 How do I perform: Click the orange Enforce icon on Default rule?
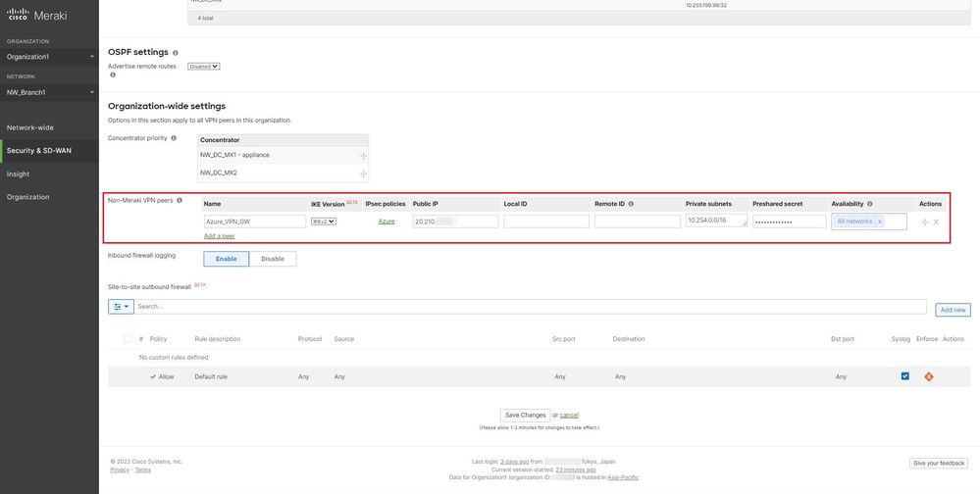point(927,376)
